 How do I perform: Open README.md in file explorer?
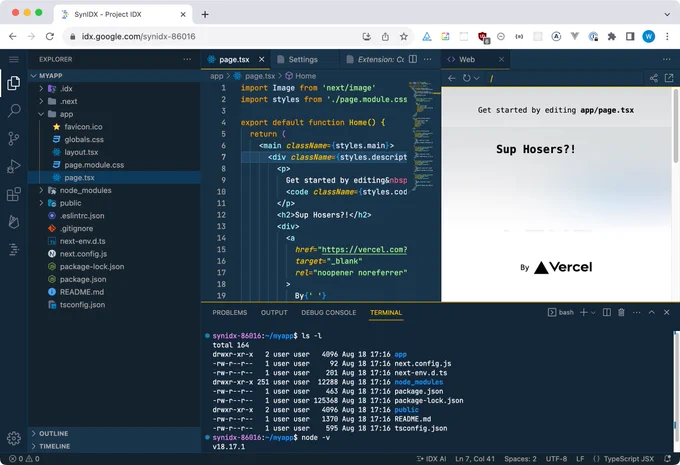(x=114, y=292)
